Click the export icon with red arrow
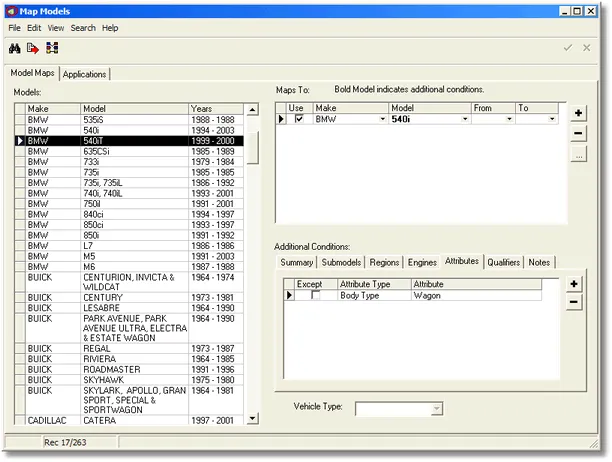This screenshot has height=462, width=612. click(x=33, y=48)
